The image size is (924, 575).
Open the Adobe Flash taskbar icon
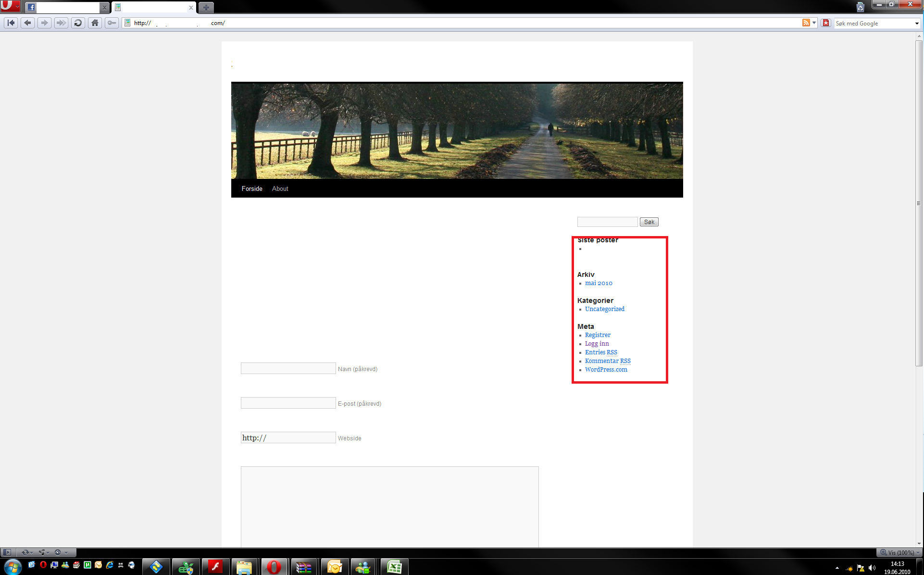(215, 567)
